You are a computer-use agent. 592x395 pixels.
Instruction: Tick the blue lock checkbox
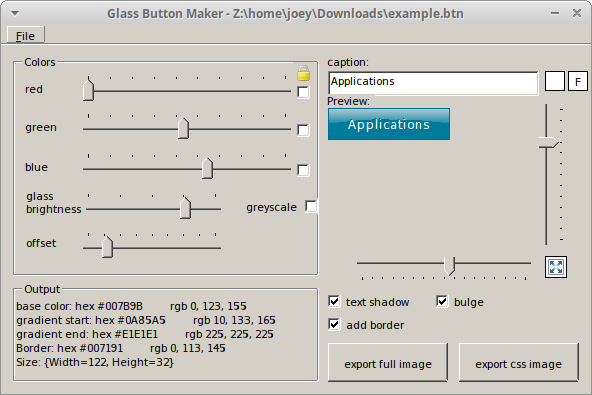(x=303, y=170)
